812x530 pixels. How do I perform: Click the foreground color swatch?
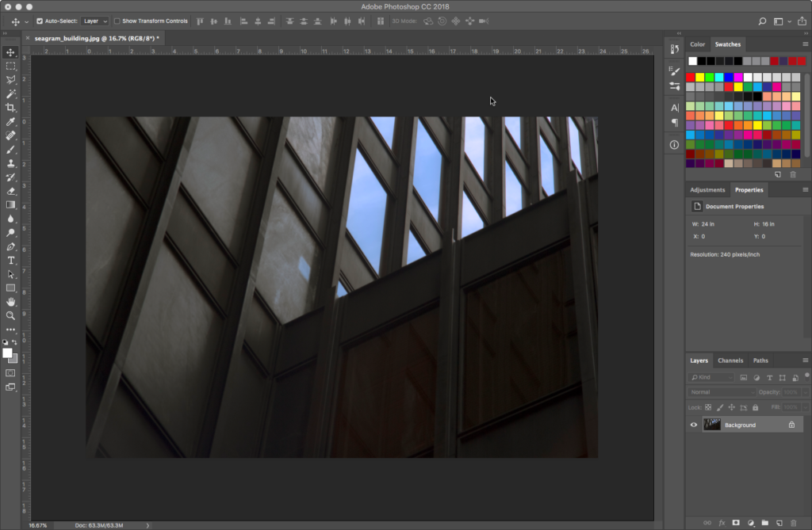pos(7,353)
